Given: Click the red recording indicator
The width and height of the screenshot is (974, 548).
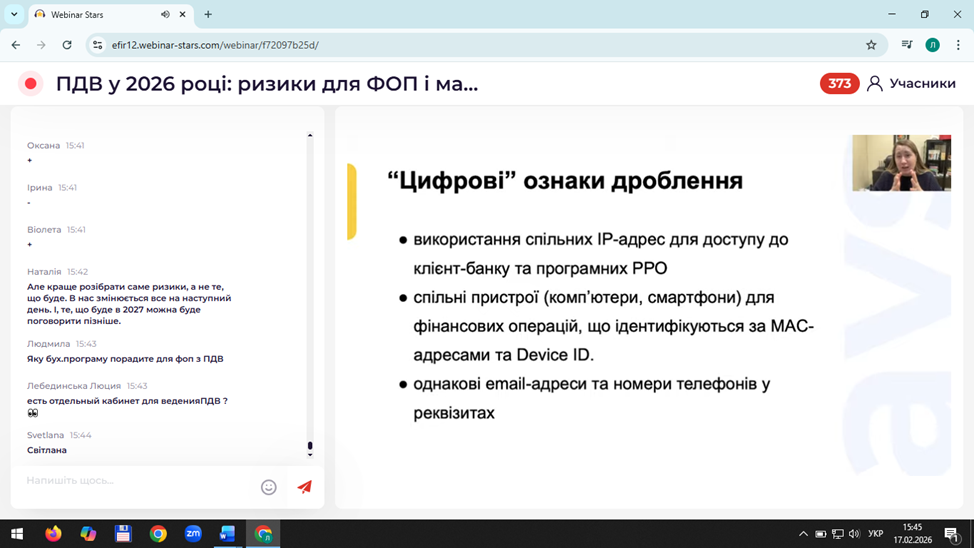Looking at the screenshot, I should click(x=31, y=84).
